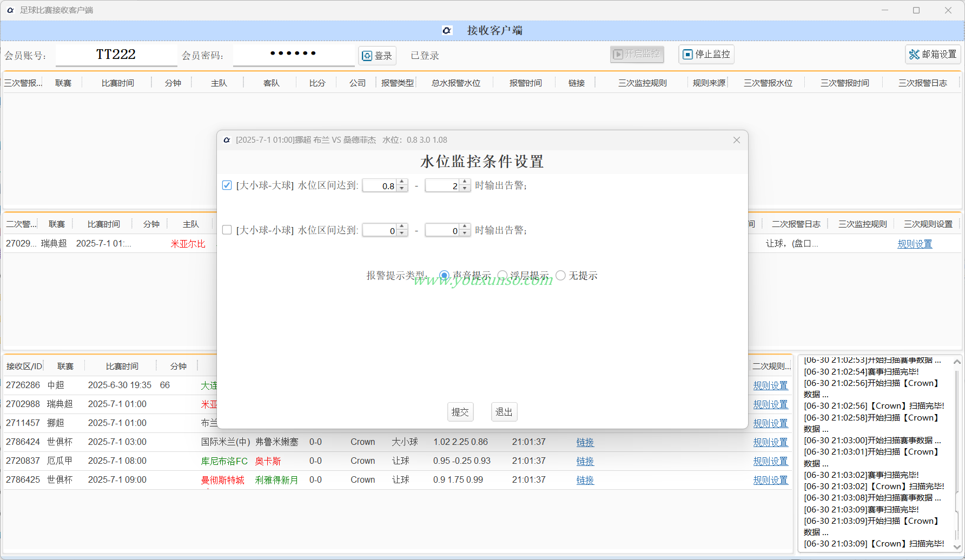This screenshot has width=965, height=560.
Task: Decrease the 小球 lower bound spinner
Action: [x=402, y=234]
